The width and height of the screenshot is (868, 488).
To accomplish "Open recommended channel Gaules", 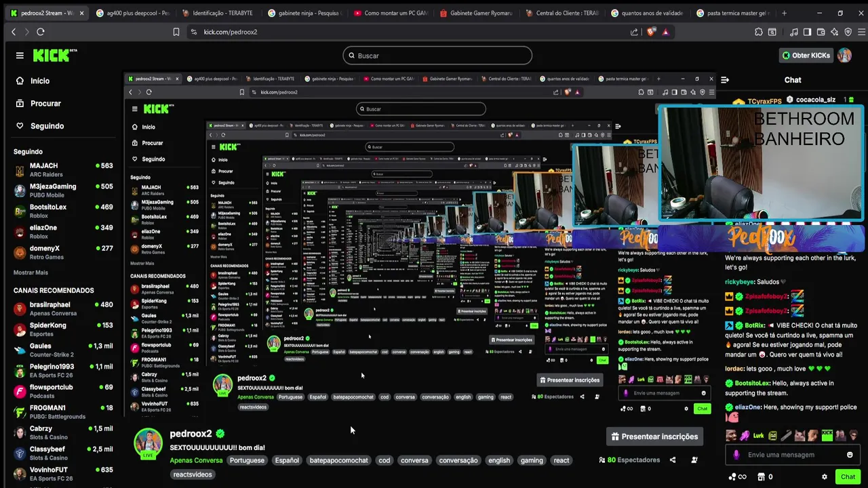I will click(x=63, y=350).
